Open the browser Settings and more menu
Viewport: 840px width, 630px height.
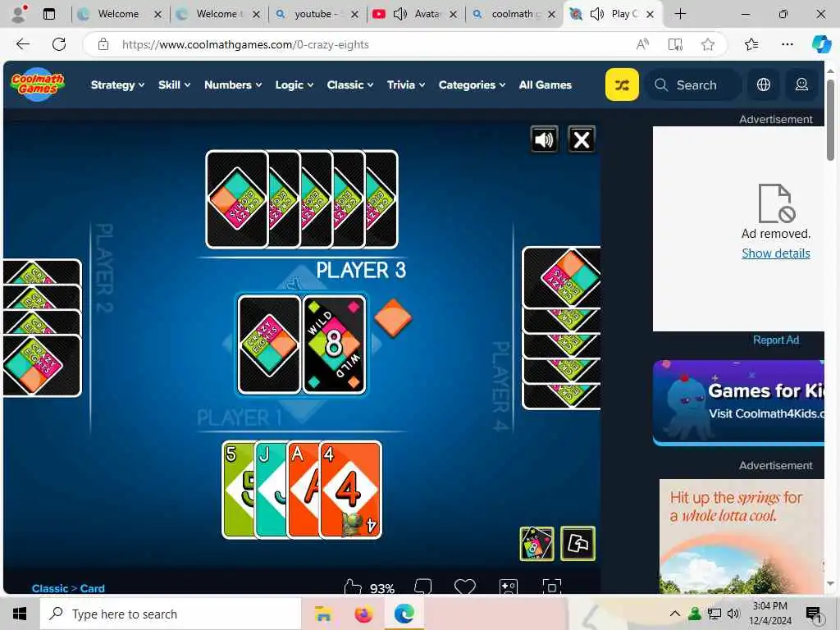(x=787, y=44)
